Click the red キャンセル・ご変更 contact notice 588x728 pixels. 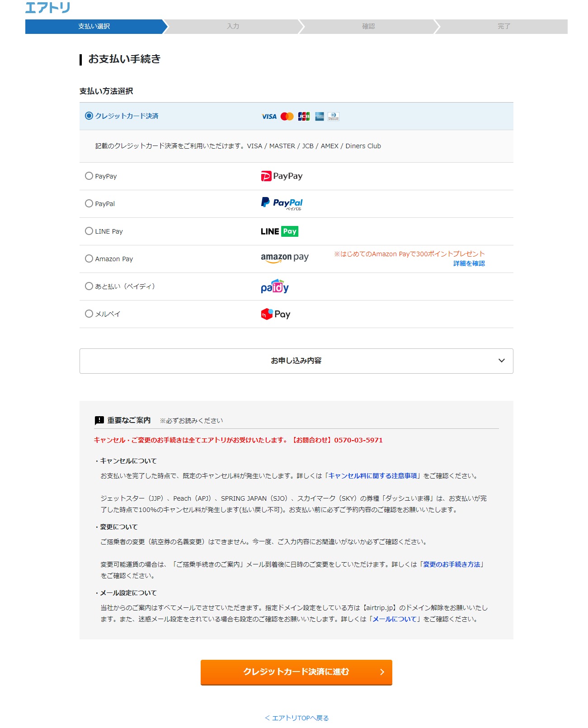(238, 440)
